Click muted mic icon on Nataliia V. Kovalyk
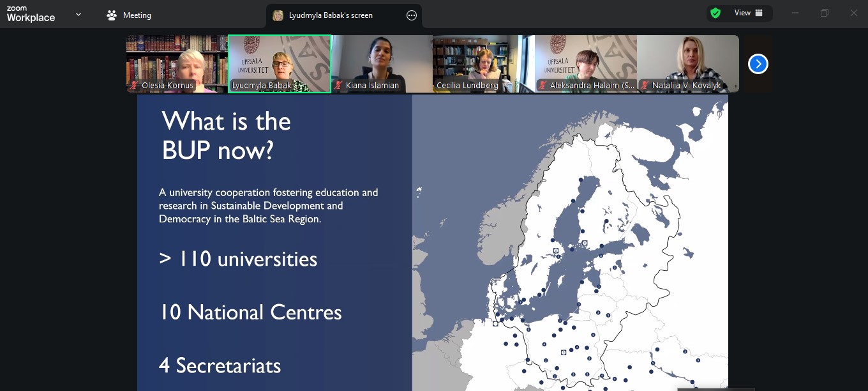Viewport: 868px width, 391px height. click(x=645, y=86)
